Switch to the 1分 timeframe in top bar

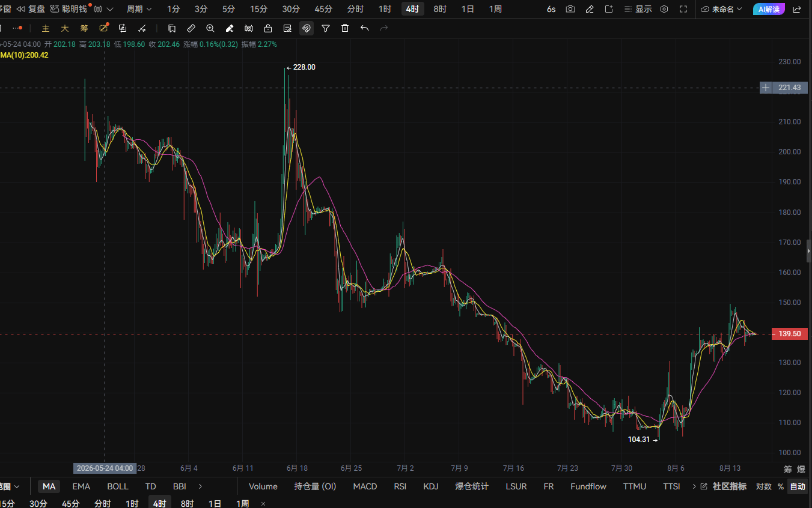(173, 9)
